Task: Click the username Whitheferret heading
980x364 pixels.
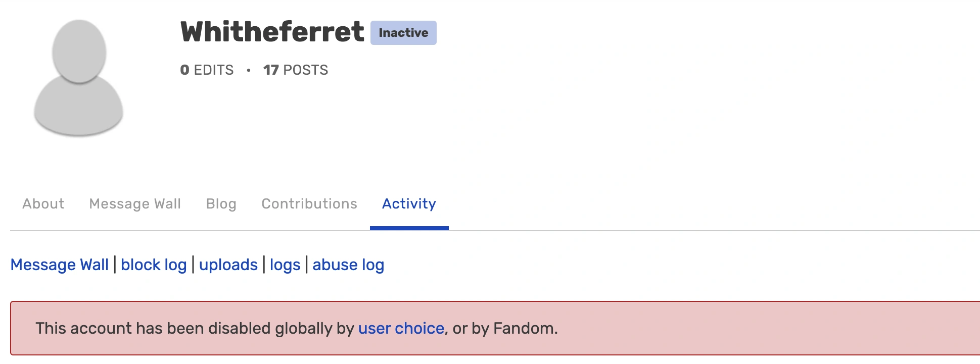Action: tap(272, 33)
